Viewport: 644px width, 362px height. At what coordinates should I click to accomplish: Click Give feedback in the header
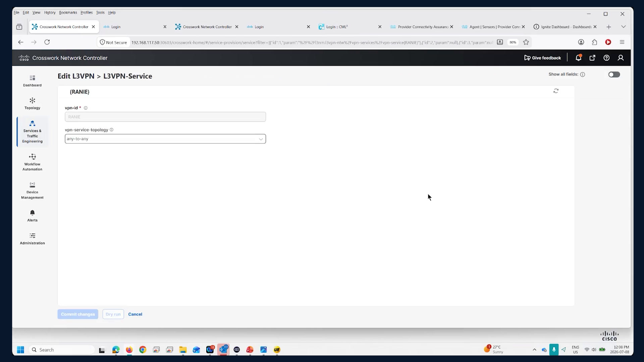542,58
